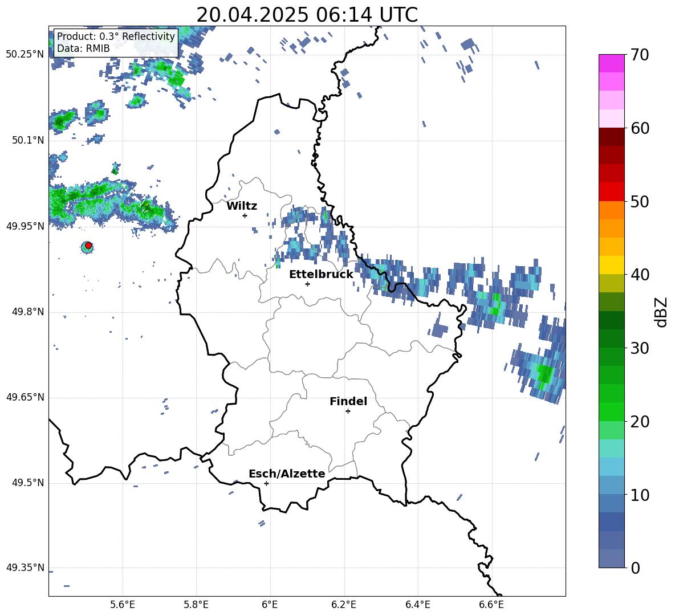This screenshot has width=675, height=616.
Task: Click the 49.8°N latitude label
Action: [x=28, y=312]
